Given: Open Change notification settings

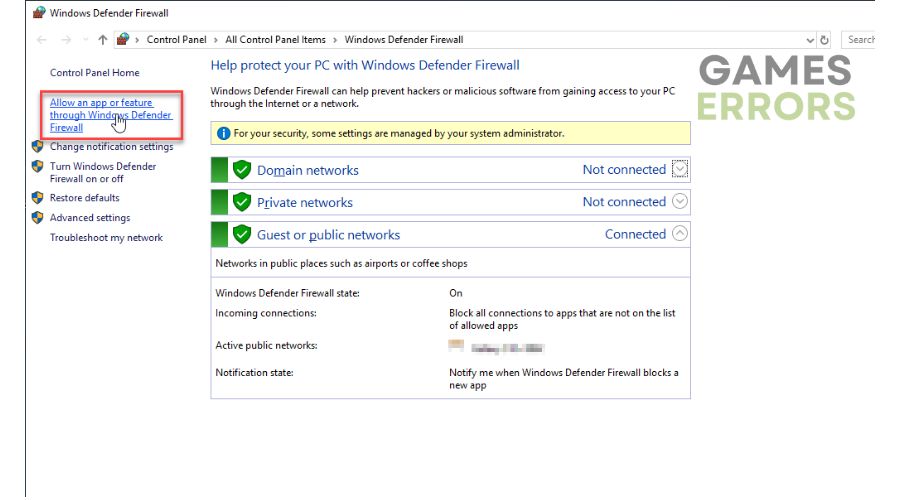Looking at the screenshot, I should tap(111, 146).
